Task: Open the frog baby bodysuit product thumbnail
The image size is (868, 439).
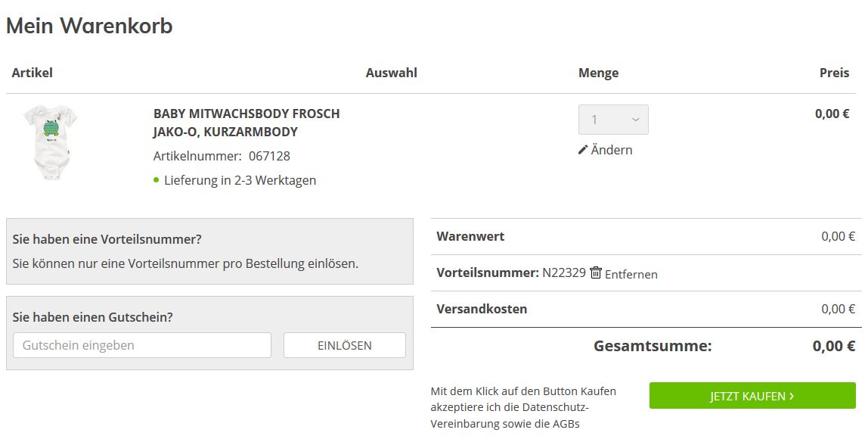Action: click(x=50, y=142)
